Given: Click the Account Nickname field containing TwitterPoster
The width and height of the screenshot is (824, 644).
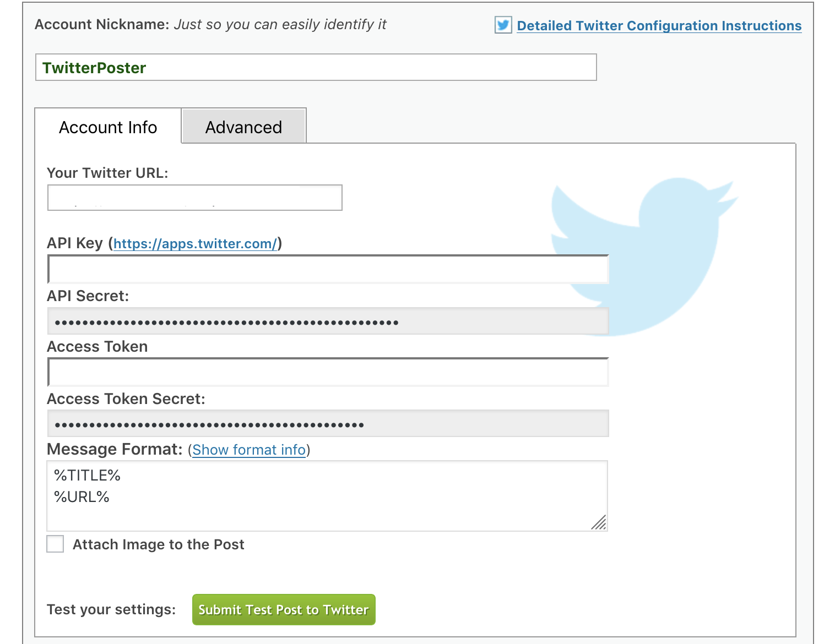Looking at the screenshot, I should click(x=316, y=68).
